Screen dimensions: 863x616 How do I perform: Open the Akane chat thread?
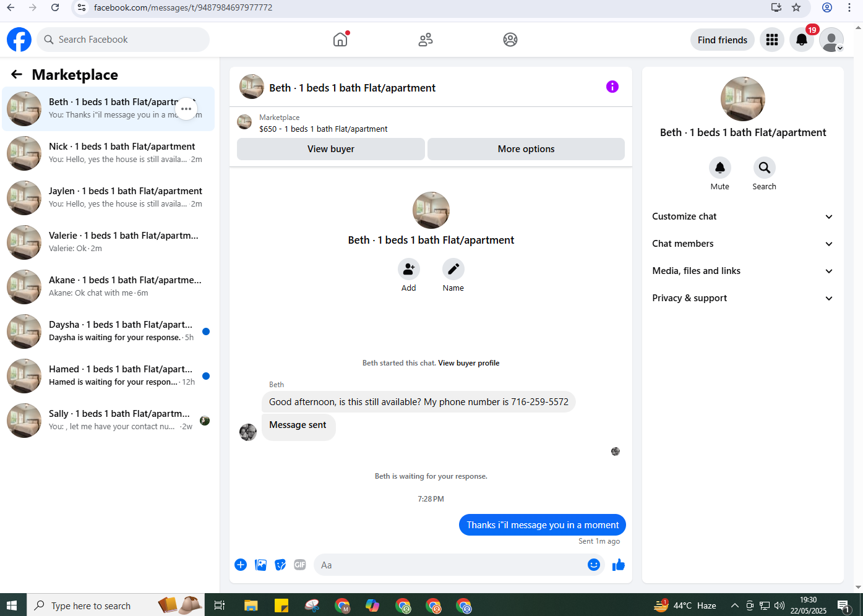tap(108, 287)
